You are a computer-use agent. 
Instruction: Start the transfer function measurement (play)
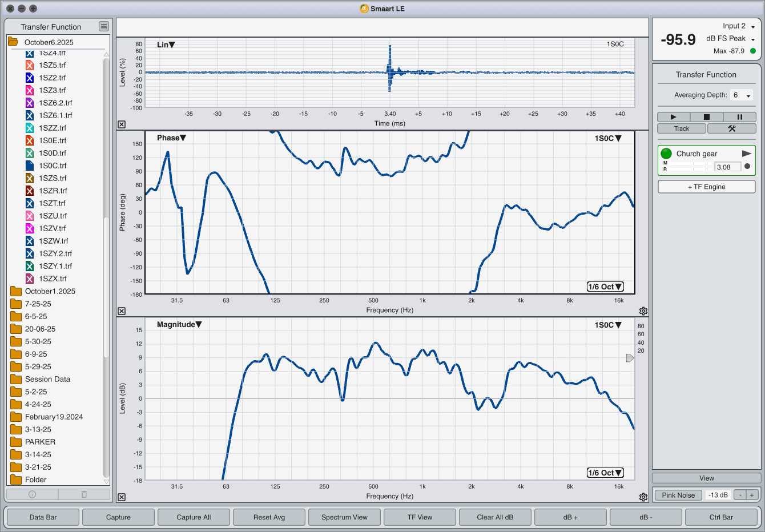coord(674,117)
